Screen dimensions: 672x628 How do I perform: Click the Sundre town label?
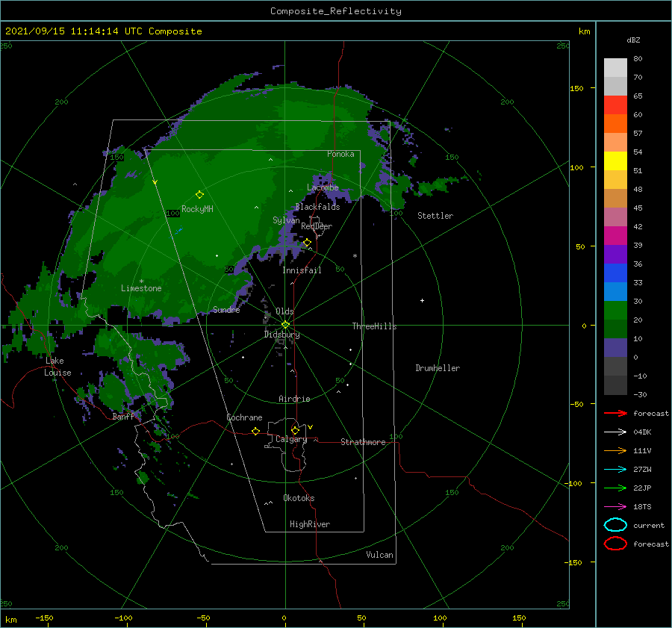[x=226, y=309]
